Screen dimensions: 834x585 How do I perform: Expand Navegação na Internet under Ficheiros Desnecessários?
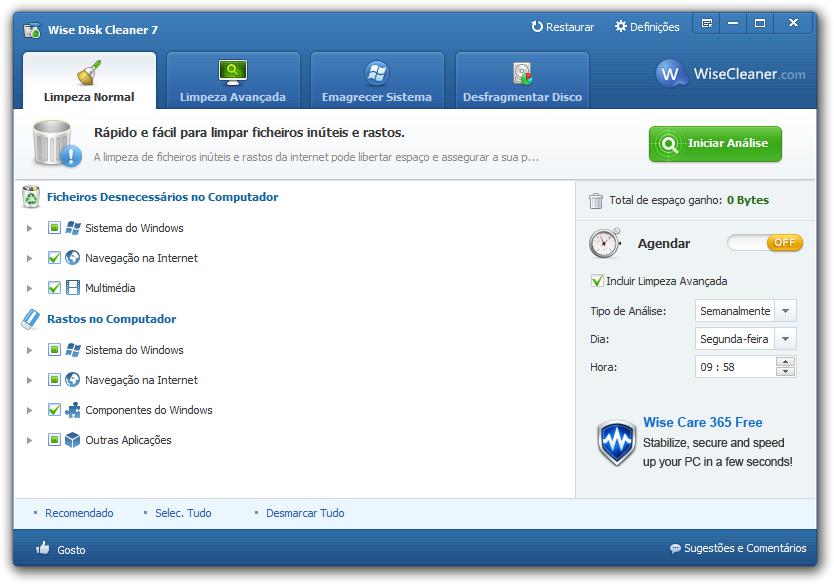30,258
